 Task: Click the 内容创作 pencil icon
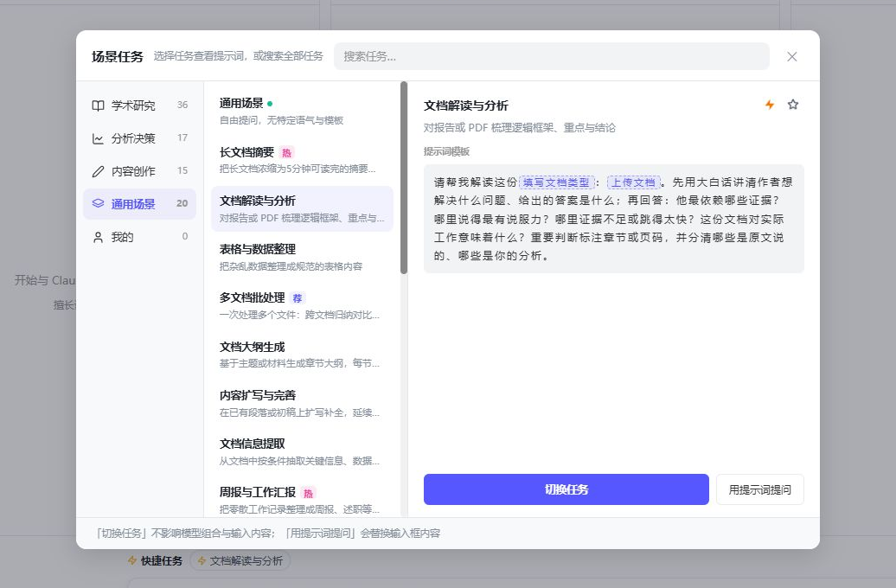coord(99,171)
